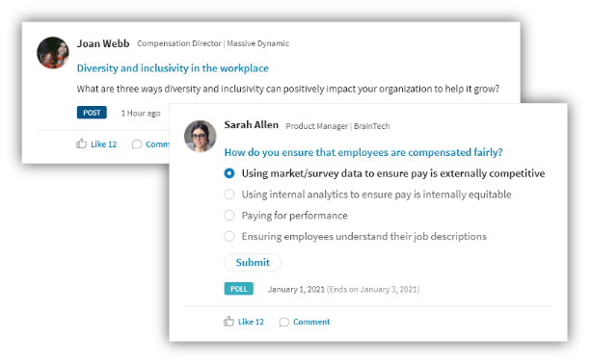
Task: Choose the job descriptions radio option
Action: click(x=229, y=237)
